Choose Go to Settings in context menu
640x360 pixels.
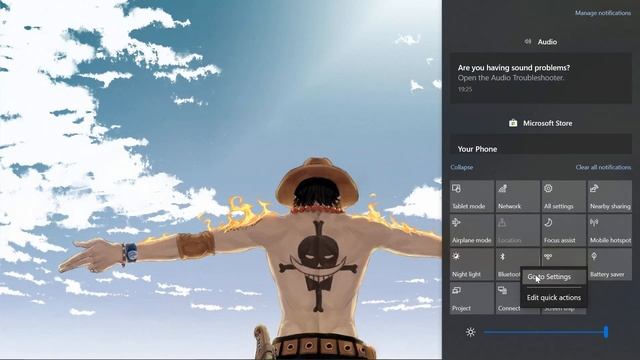tap(554, 277)
